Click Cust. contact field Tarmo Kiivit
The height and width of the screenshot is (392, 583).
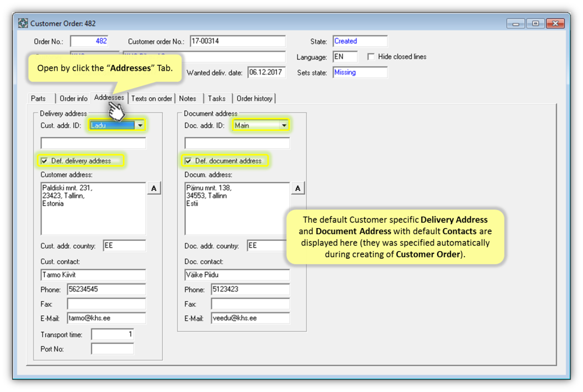pos(93,275)
